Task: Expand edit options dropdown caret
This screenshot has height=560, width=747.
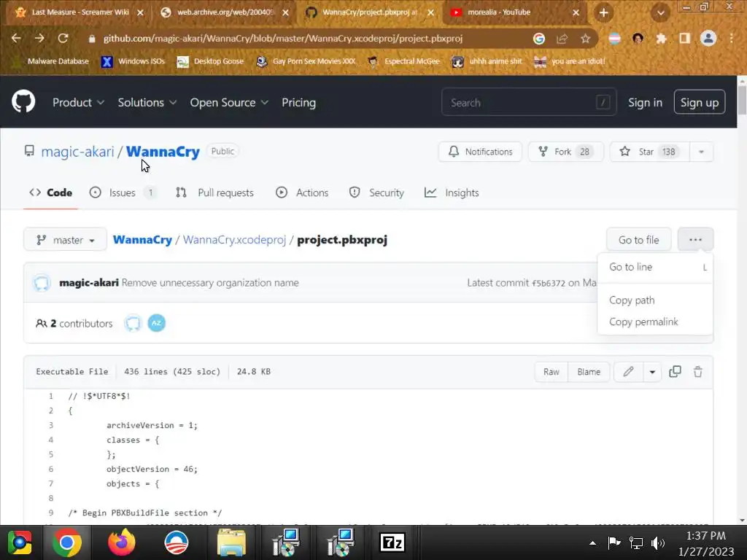Action: click(652, 371)
